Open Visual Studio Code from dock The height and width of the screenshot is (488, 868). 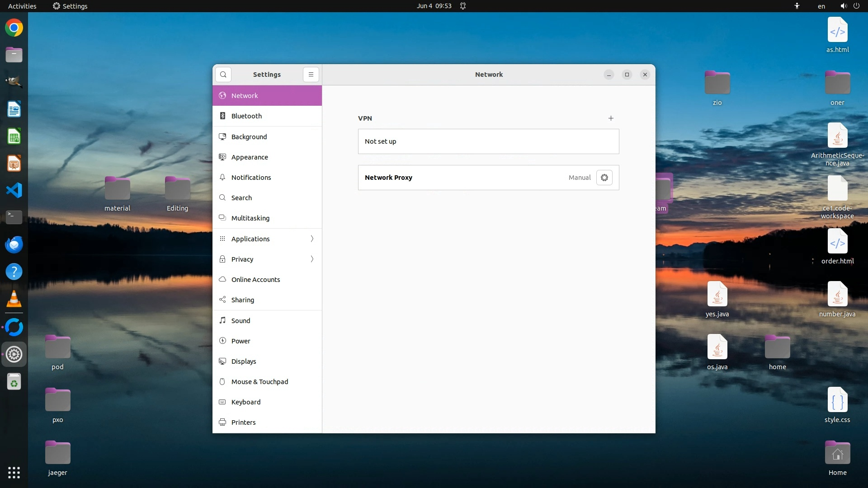(x=14, y=190)
